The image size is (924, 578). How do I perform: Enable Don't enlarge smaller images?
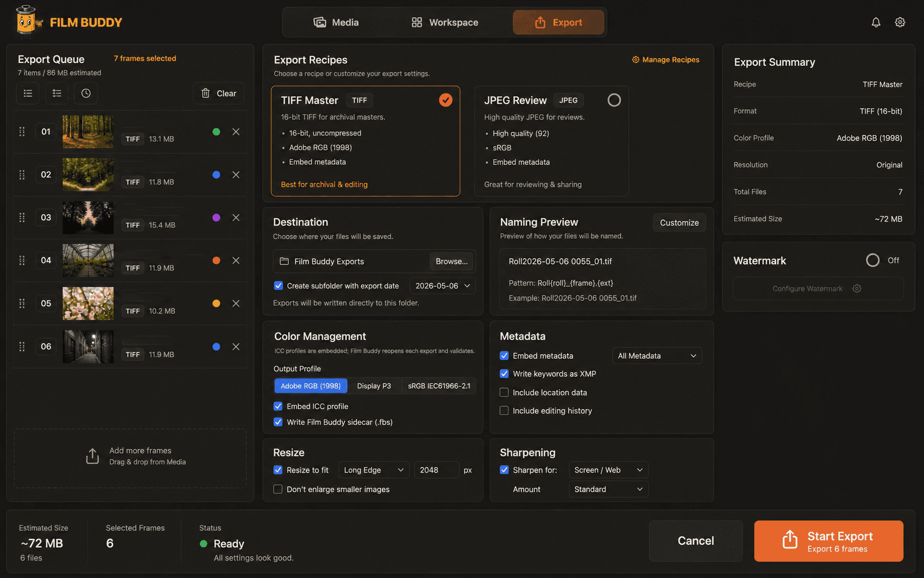click(x=278, y=489)
